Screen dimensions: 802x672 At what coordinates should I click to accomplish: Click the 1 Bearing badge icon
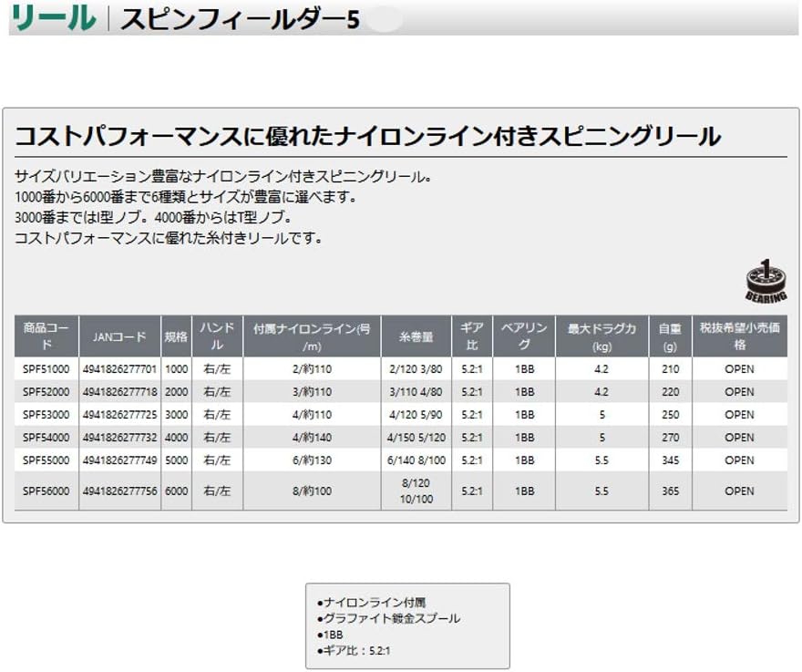point(766,282)
